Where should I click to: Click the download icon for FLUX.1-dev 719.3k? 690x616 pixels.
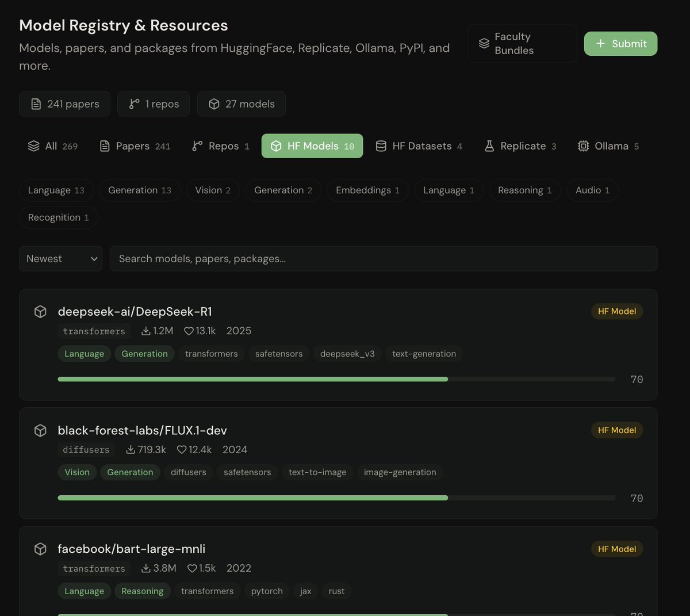[x=131, y=450]
